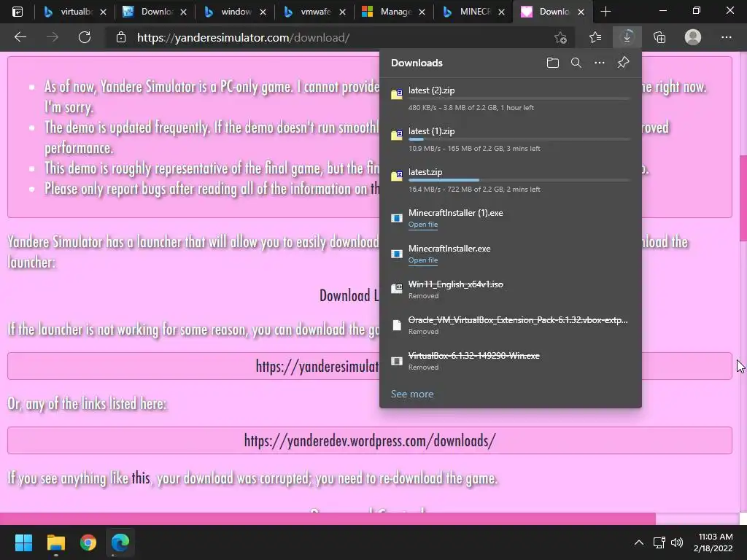The image size is (747, 560).
Task: Go forward in browser history
Action: (x=53, y=37)
